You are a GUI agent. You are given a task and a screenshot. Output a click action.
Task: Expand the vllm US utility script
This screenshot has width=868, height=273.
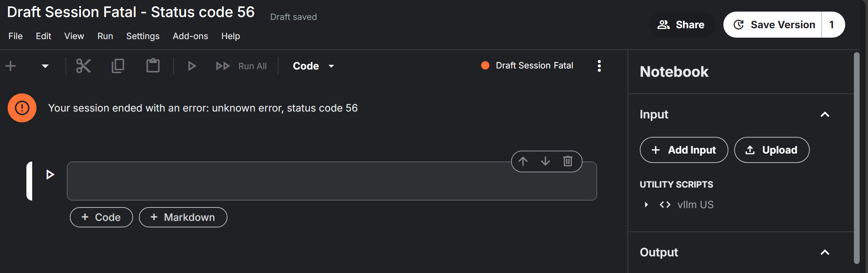pos(646,205)
